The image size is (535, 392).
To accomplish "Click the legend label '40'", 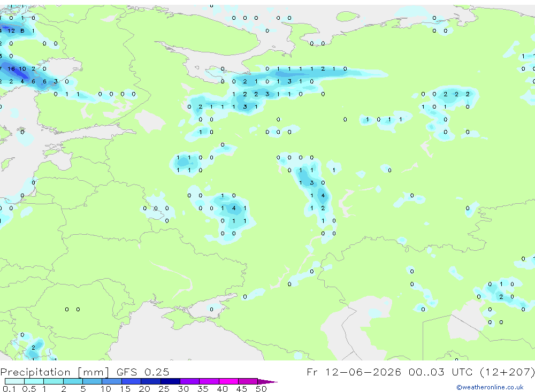I will tap(222, 389).
